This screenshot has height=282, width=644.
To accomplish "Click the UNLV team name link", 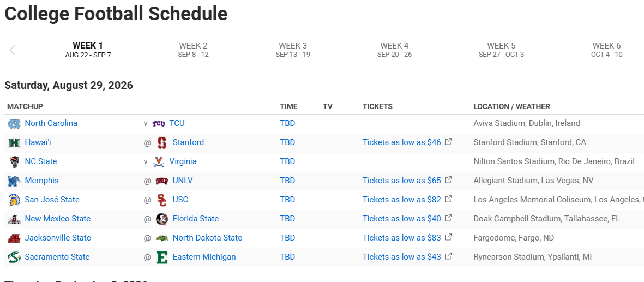I will (183, 181).
